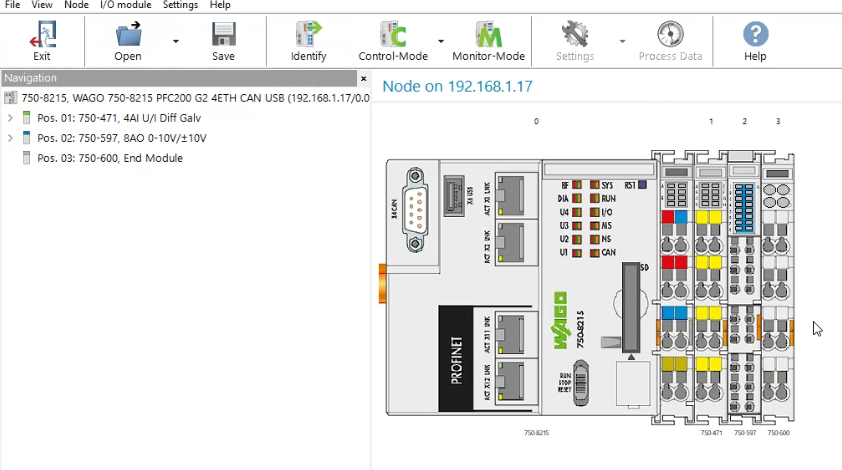This screenshot has height=470, width=842.
Task: Expand Pos. 02 750-597 tree node
Action: click(10, 138)
